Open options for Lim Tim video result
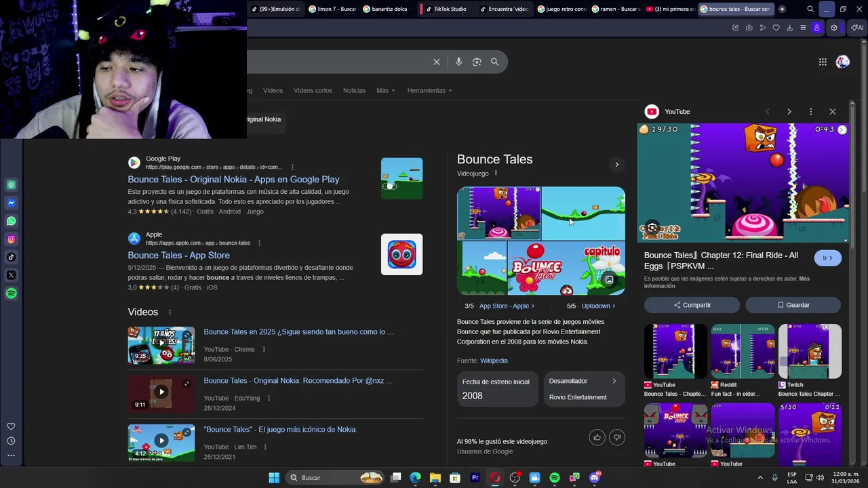This screenshot has width=868, height=488. pos(265,447)
